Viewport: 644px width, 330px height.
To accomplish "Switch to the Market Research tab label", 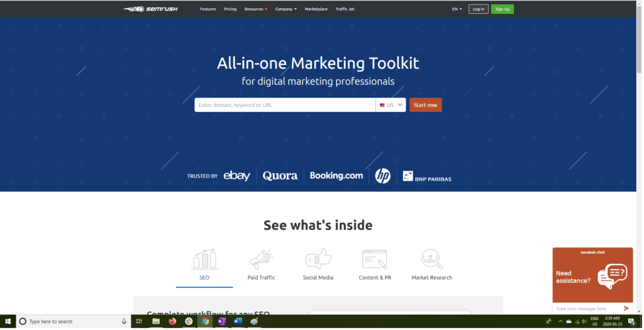I will 433,278.
